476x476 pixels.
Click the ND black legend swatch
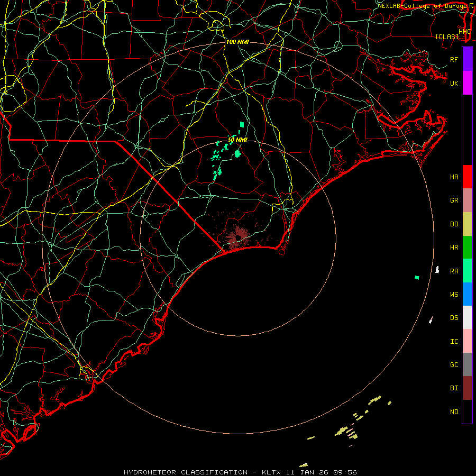[x=467, y=411]
